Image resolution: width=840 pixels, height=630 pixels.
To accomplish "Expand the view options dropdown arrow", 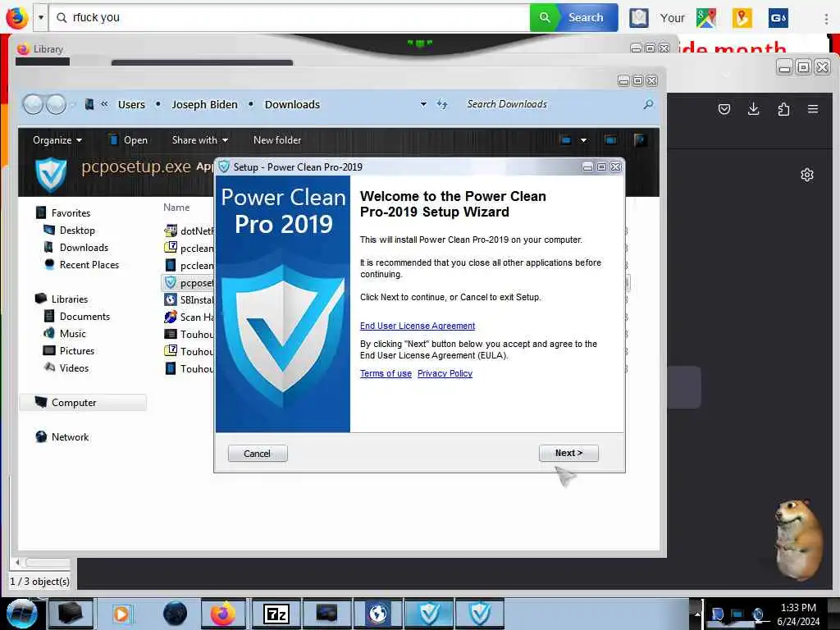I will [583, 139].
